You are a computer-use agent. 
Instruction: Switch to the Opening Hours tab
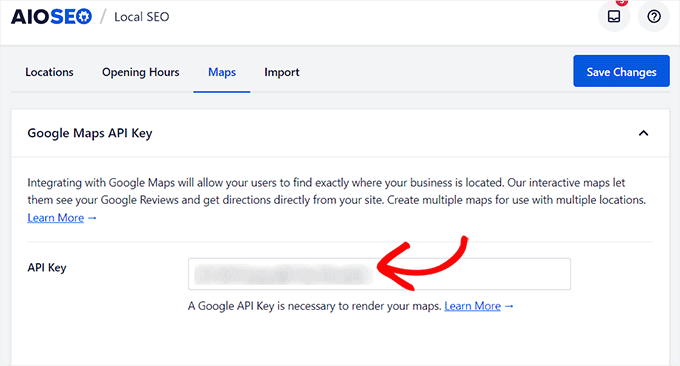pos(141,72)
